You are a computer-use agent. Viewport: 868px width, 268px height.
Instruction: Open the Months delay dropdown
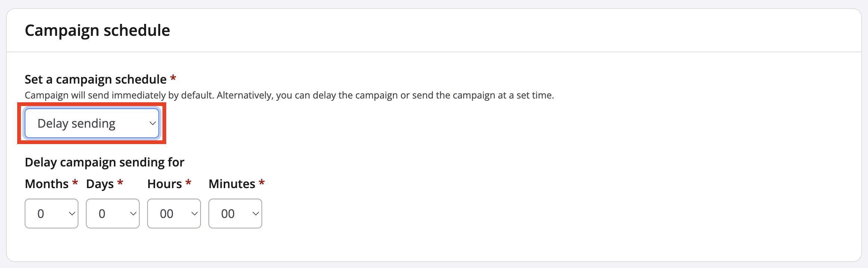tap(51, 214)
